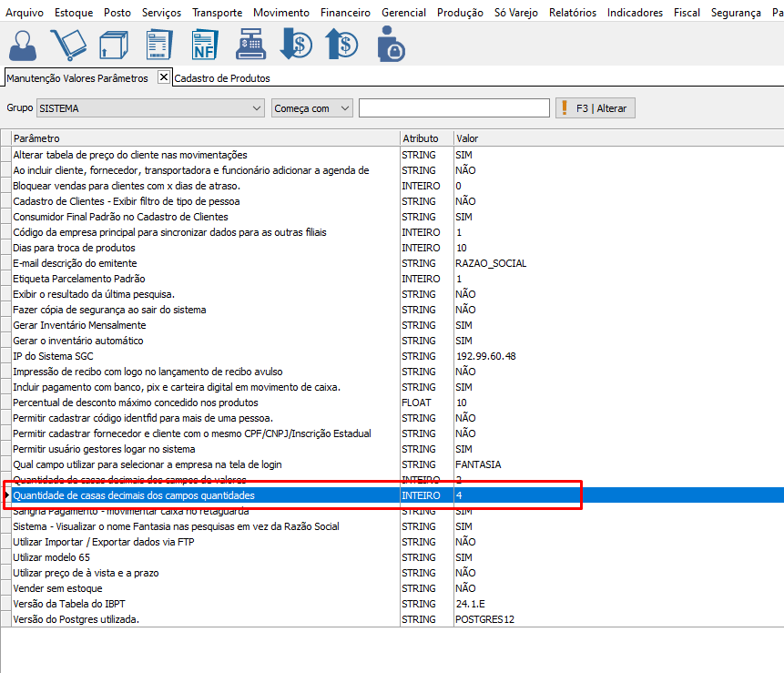Click the search text field beside 'Começa com'
The height and width of the screenshot is (673, 784).
click(x=453, y=108)
